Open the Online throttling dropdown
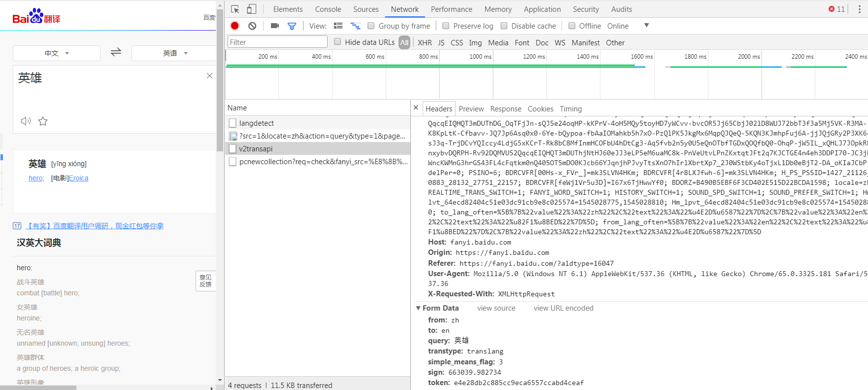The height and width of the screenshot is (390, 868). pos(628,26)
